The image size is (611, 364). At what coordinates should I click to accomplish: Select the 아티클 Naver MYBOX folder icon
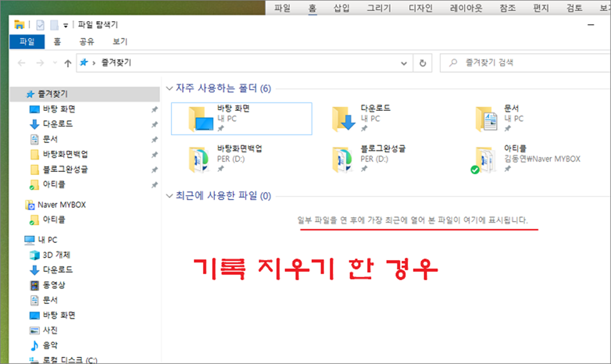[484, 160]
